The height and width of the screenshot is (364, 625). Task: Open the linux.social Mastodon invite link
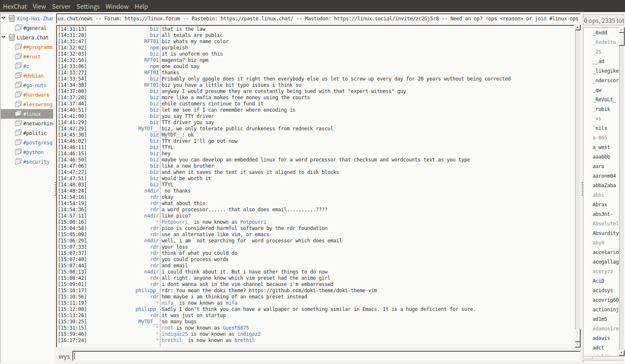tap(386, 18)
